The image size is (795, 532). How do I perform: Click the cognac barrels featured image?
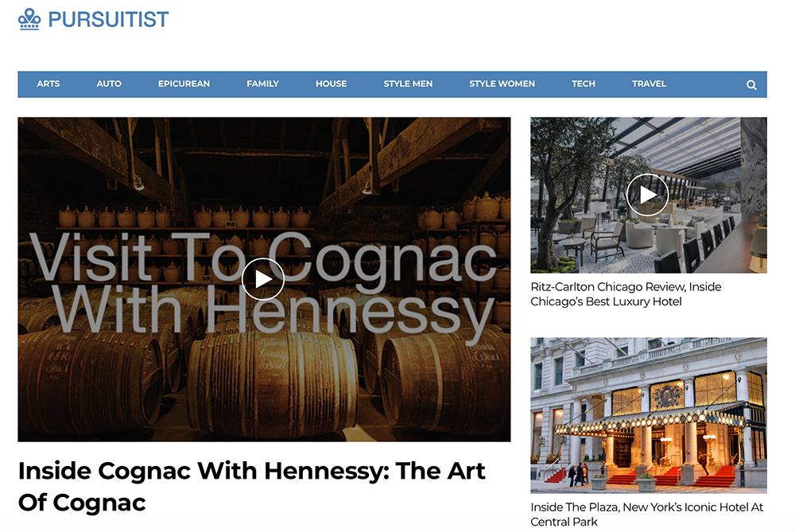coord(264,279)
